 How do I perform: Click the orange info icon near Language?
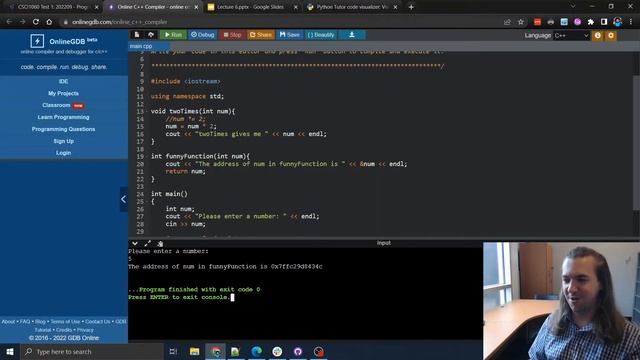598,36
